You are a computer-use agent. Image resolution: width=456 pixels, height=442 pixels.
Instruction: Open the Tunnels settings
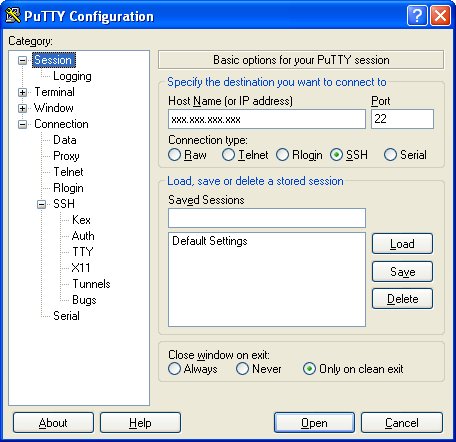(91, 284)
